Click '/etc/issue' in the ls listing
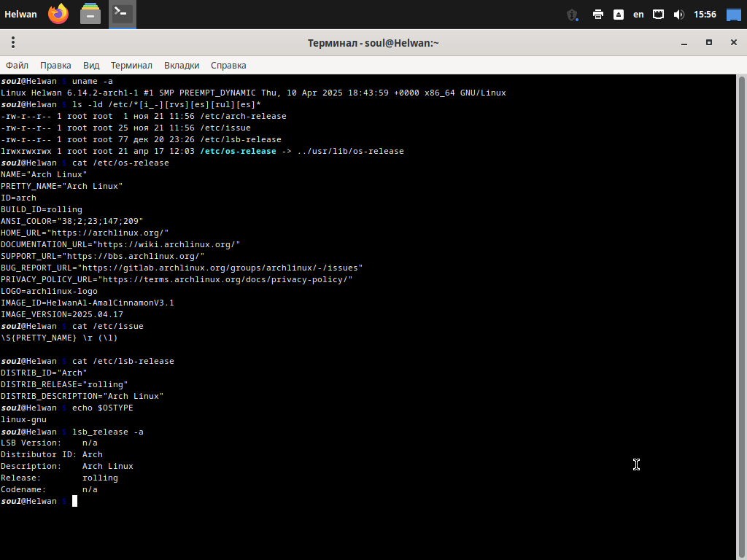 point(225,128)
